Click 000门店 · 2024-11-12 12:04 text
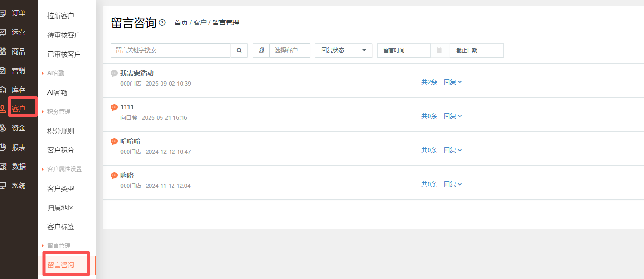Image resolution: width=644 pixels, height=279 pixels. point(156,186)
